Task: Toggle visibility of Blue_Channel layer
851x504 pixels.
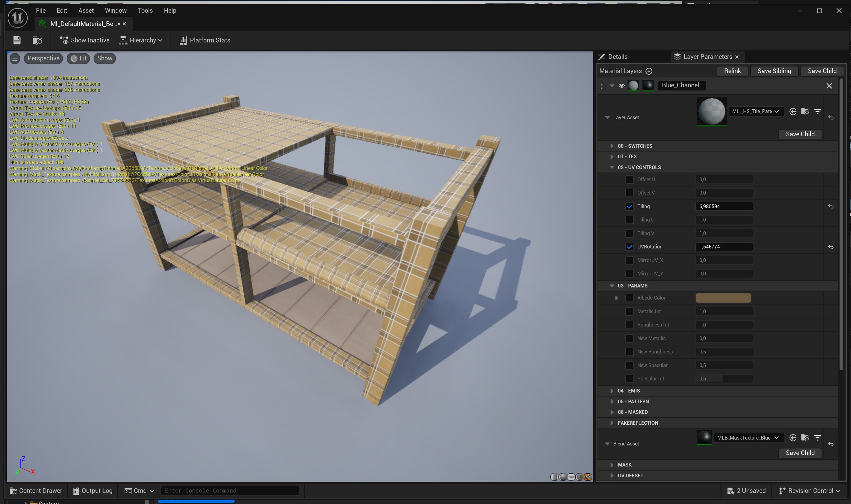Action: (621, 85)
